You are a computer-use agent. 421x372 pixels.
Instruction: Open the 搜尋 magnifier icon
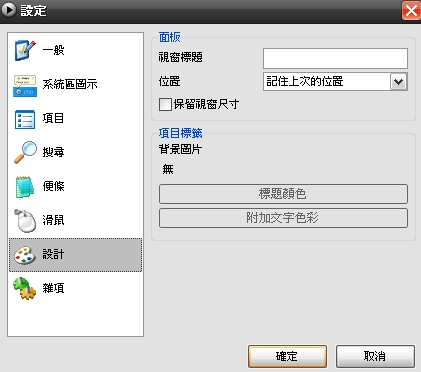(25, 152)
